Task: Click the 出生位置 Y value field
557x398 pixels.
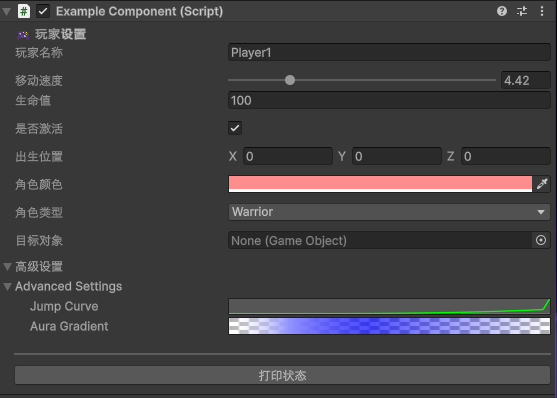Action: pyautogui.click(x=397, y=156)
